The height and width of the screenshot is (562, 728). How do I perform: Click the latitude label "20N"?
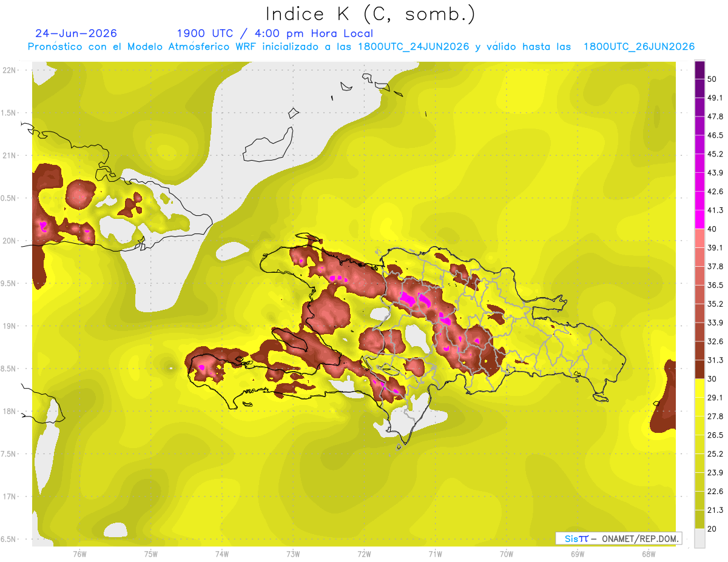tap(9, 241)
